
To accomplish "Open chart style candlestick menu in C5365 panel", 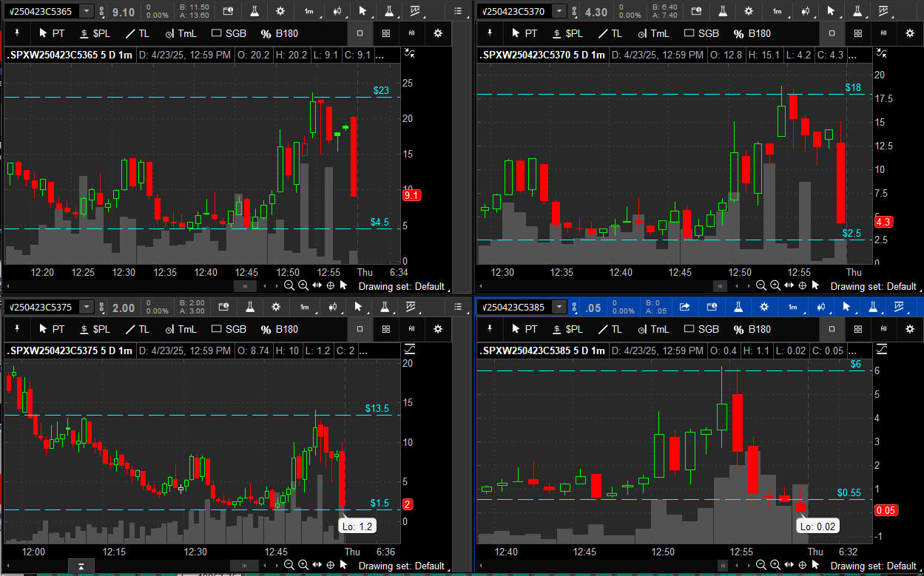I will [x=336, y=11].
